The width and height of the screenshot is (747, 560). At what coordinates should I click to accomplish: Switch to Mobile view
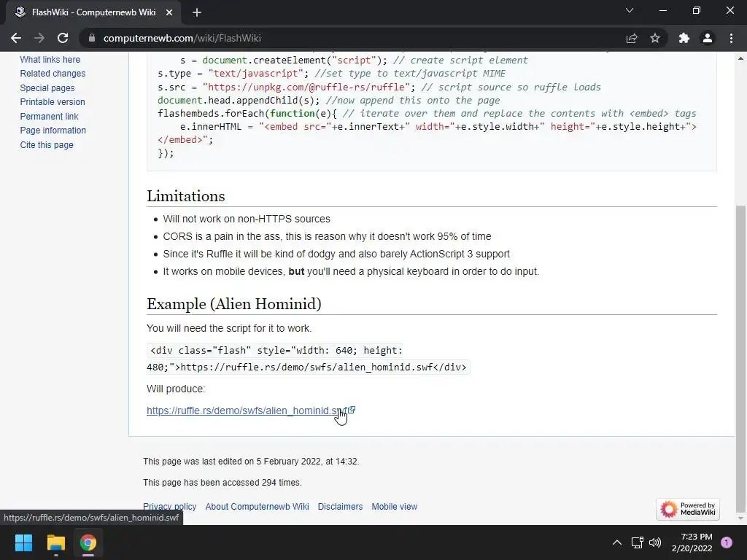pos(395,507)
